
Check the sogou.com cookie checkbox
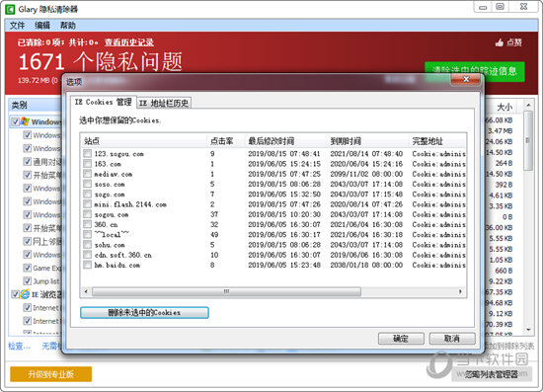click(87, 214)
